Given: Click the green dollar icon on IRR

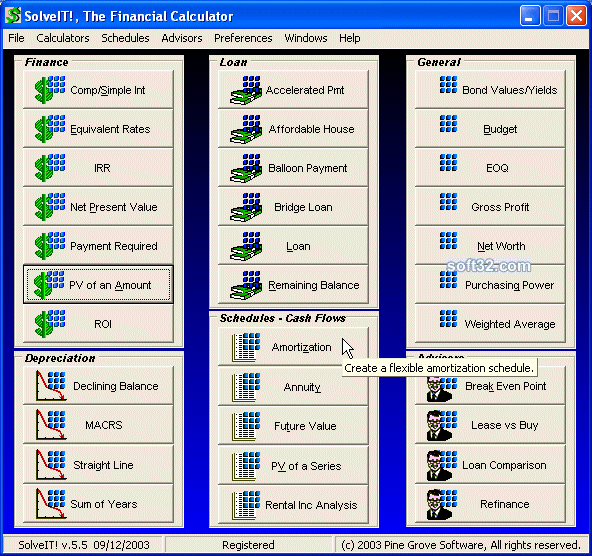Looking at the screenshot, I should click(49, 168).
